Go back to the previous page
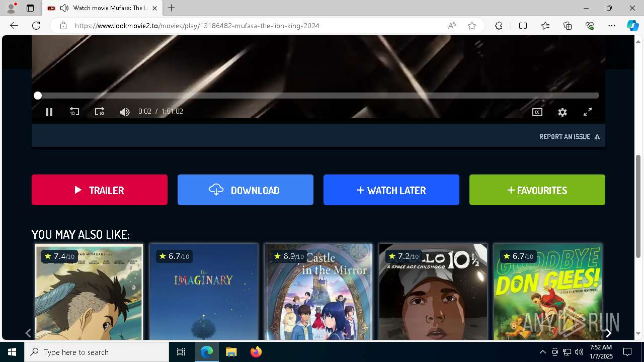 click(x=14, y=26)
